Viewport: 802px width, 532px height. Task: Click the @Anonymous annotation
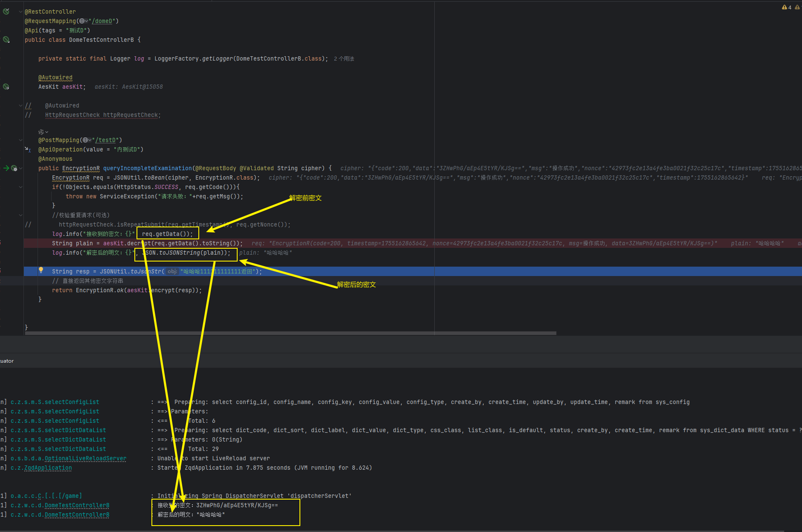pyautogui.click(x=55, y=159)
